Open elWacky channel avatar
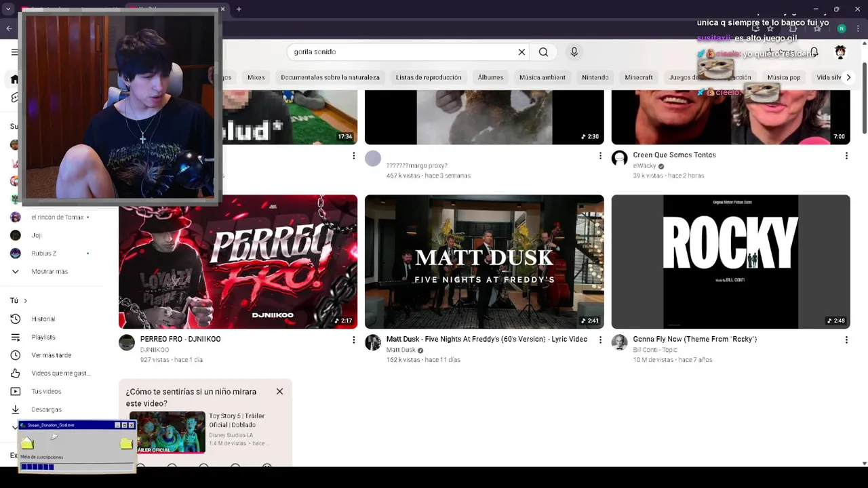868x488 pixels. [x=619, y=159]
